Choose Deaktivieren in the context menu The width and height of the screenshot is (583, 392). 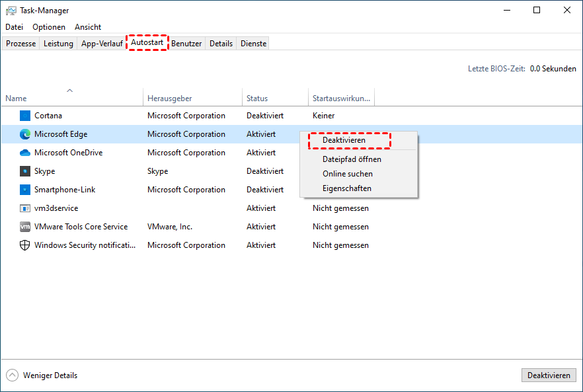(x=344, y=140)
